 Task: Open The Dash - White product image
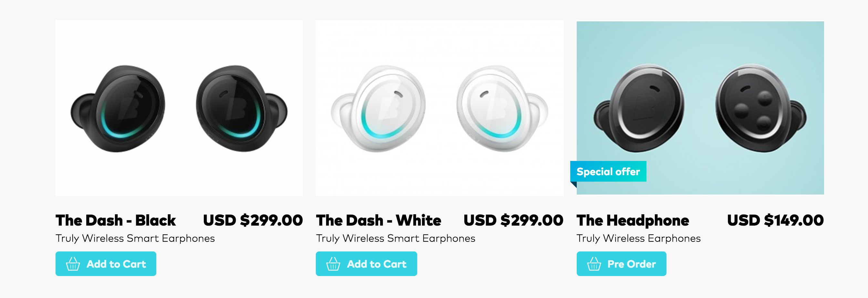439,108
